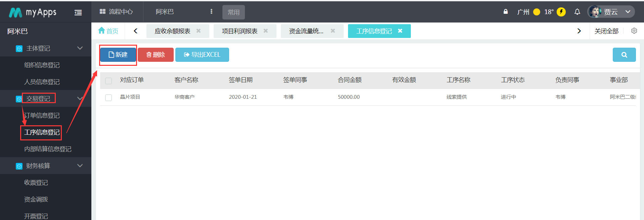Click the search magnifier button
The width and height of the screenshot is (644, 220).
tap(624, 55)
